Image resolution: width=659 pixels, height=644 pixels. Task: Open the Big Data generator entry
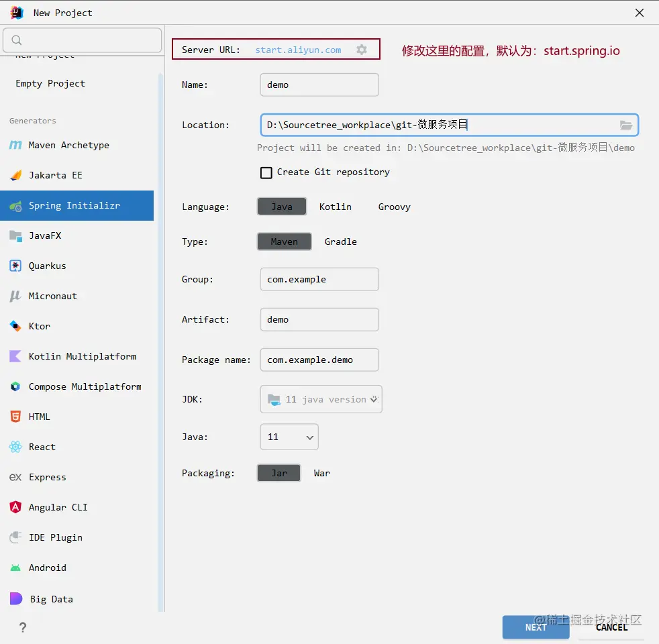50,599
